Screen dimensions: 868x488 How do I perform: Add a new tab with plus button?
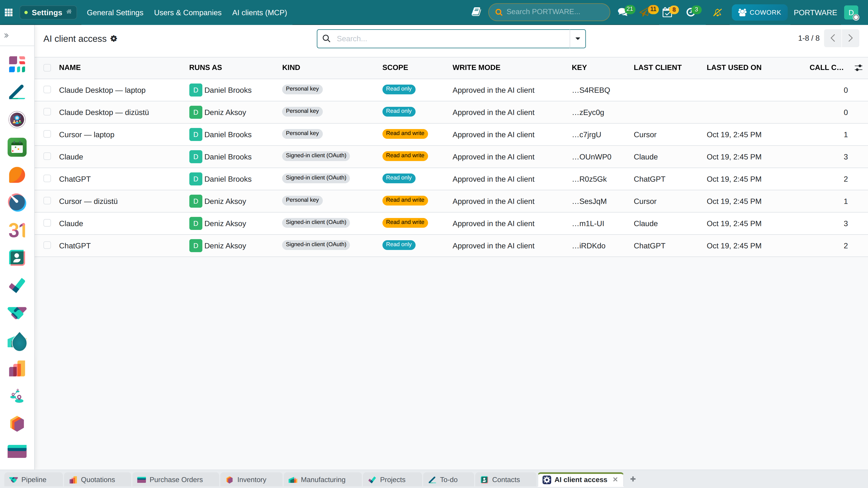tap(633, 479)
